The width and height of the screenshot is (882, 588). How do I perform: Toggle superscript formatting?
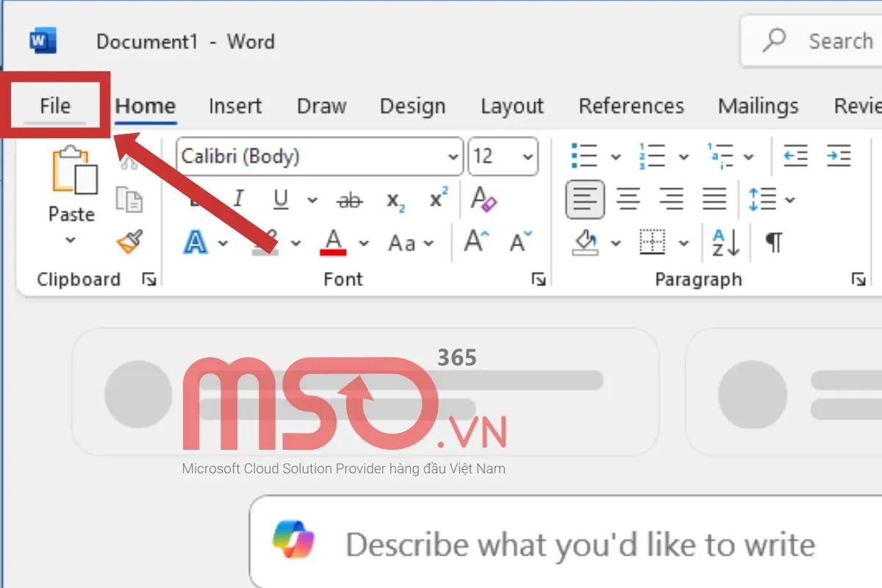[439, 199]
